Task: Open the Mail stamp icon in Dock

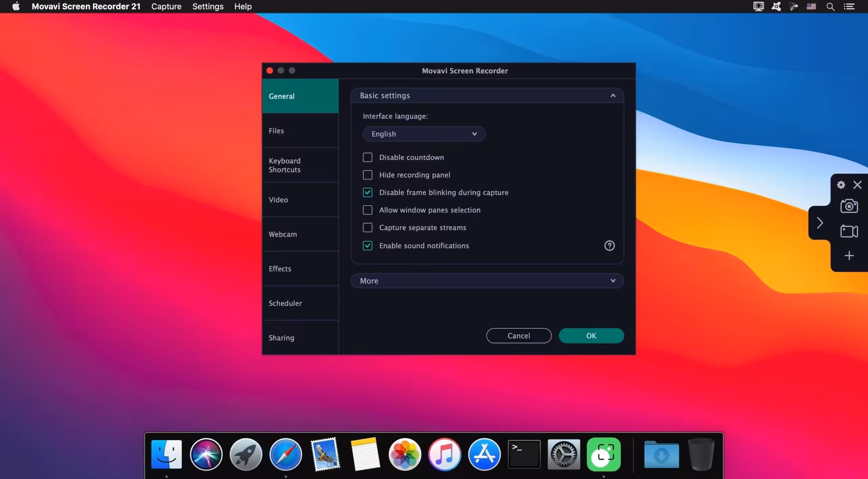Action: 325,454
